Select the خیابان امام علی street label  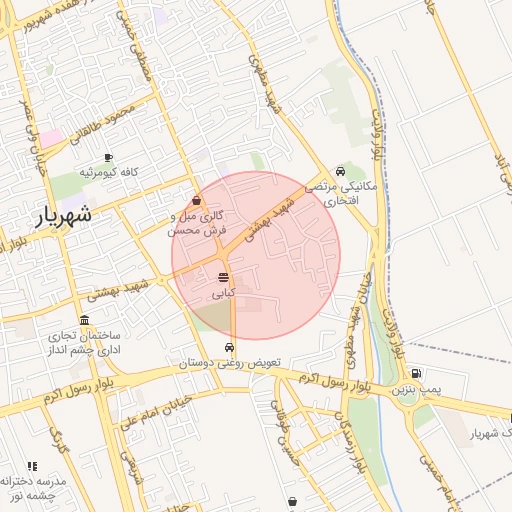[156, 412]
